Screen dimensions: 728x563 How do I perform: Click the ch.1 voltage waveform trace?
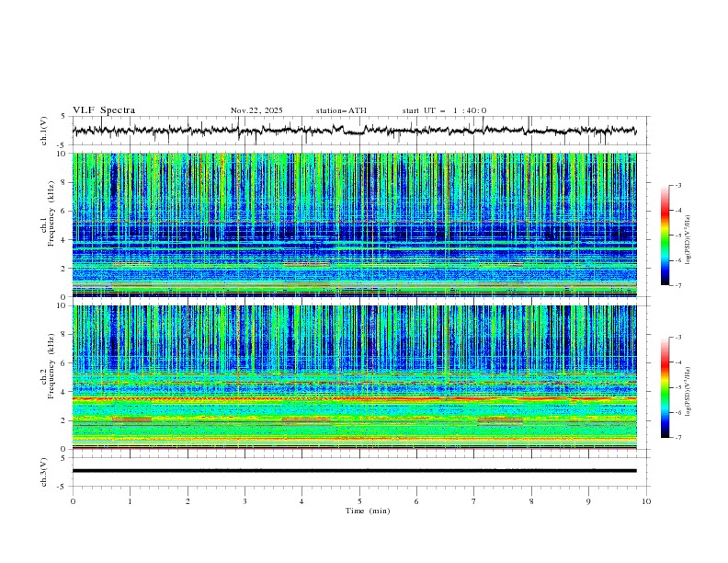coord(354,131)
